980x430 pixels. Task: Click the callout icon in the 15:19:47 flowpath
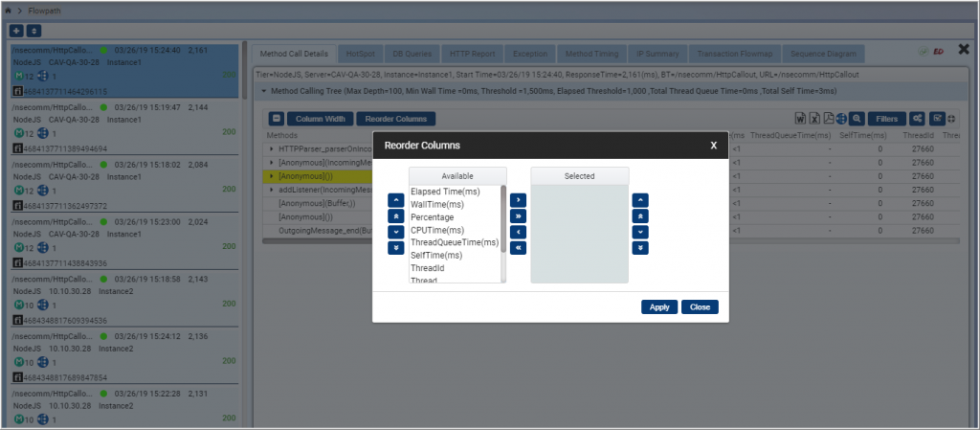coord(42,133)
